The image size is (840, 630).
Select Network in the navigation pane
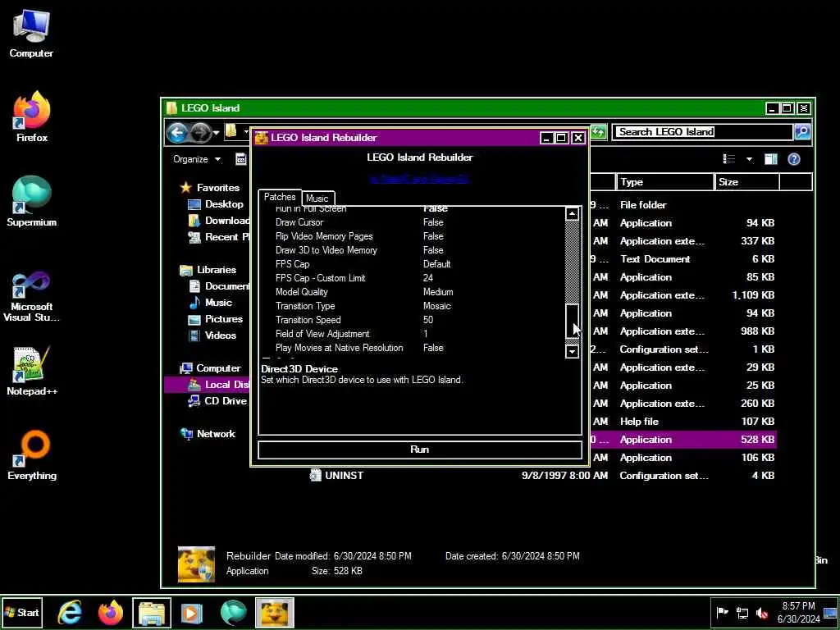coord(208,434)
